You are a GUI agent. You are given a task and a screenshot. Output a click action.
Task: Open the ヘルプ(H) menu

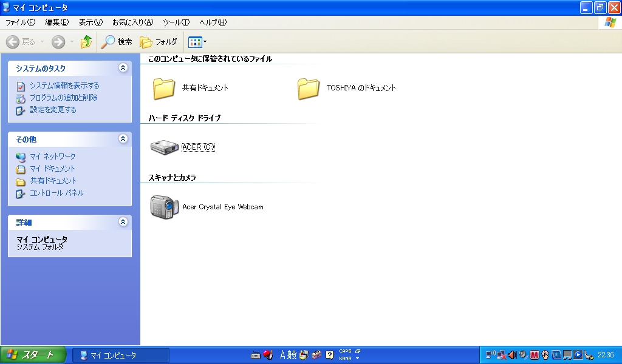click(213, 22)
